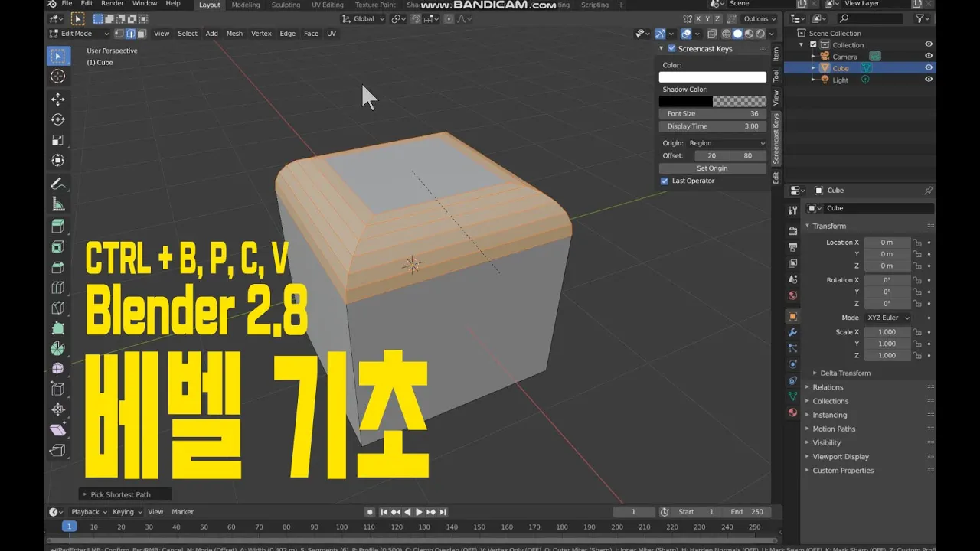Open the World properties tab
The height and width of the screenshot is (551, 980).
pyautogui.click(x=792, y=295)
